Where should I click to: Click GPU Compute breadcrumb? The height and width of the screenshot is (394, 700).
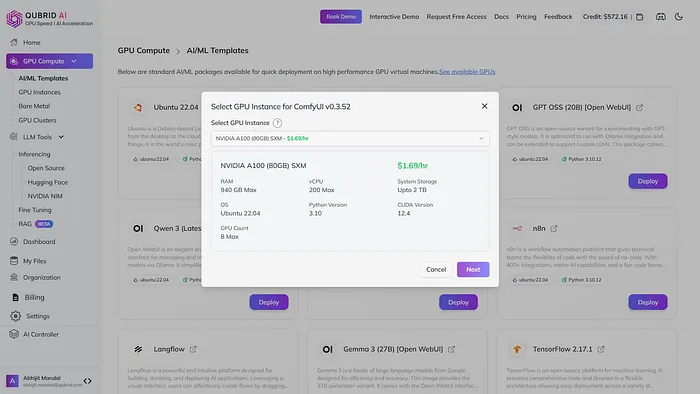pyautogui.click(x=144, y=50)
